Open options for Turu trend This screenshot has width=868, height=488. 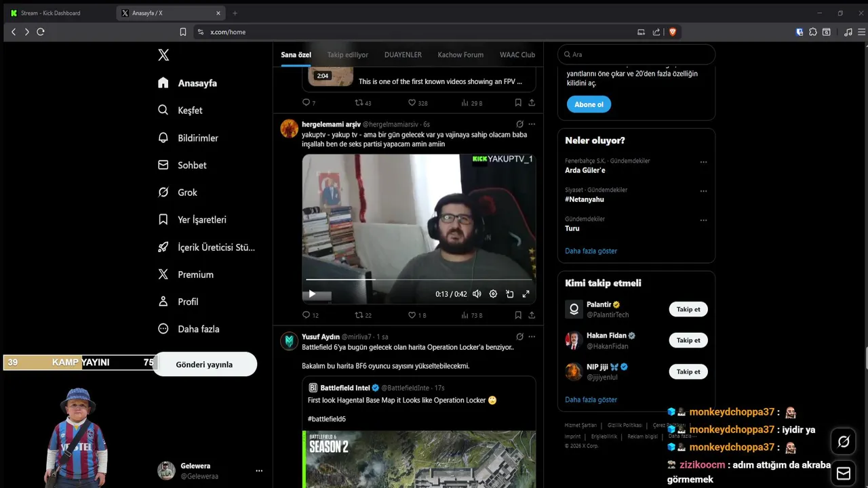703,220
